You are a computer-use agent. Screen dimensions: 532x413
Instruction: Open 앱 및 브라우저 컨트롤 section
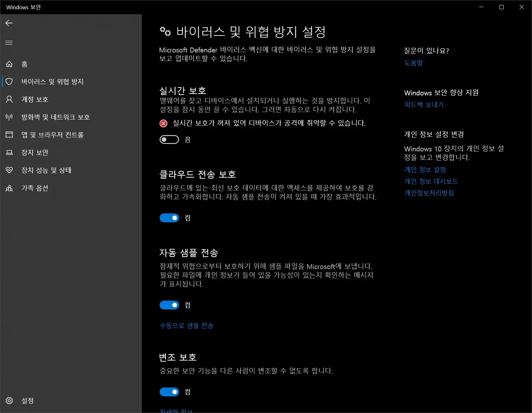(71, 135)
